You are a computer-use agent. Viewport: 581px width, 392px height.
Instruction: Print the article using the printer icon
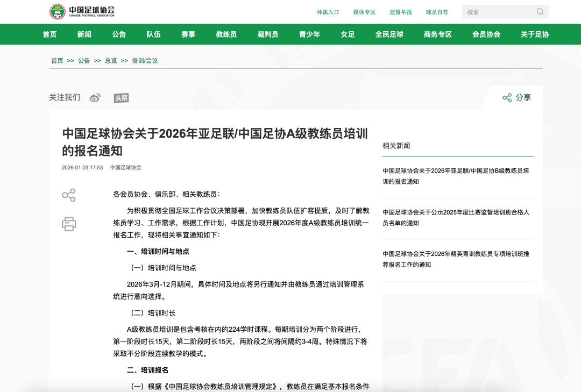coord(69,224)
